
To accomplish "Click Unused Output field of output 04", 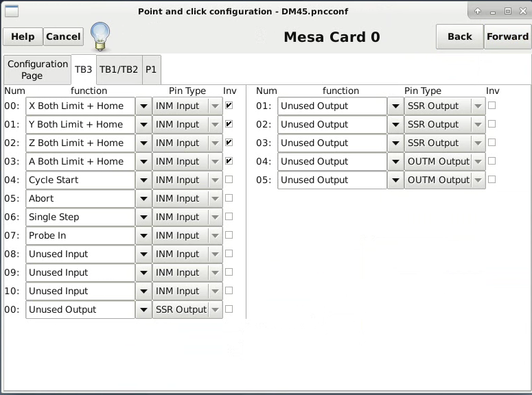I will pyautogui.click(x=332, y=161).
